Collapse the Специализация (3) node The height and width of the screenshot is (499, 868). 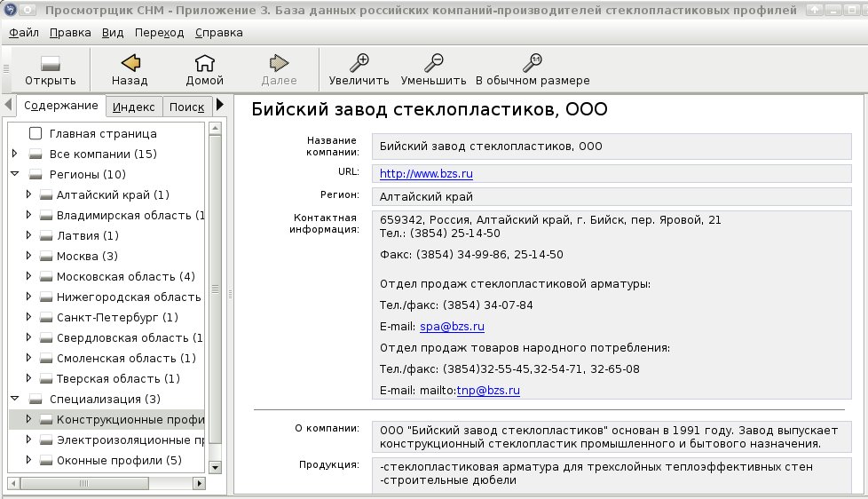click(x=15, y=398)
